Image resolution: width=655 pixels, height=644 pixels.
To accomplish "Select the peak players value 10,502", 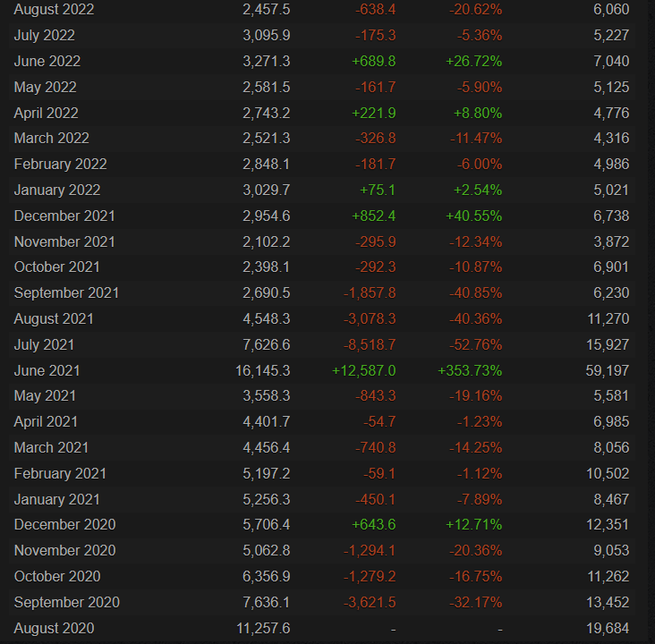I will click(608, 473).
